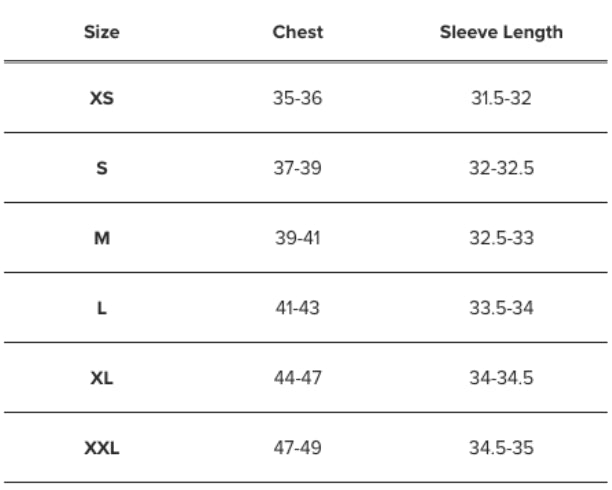Screen dimensions: 612x490
Task: Select the S size row label
Action: pyautogui.click(x=102, y=168)
